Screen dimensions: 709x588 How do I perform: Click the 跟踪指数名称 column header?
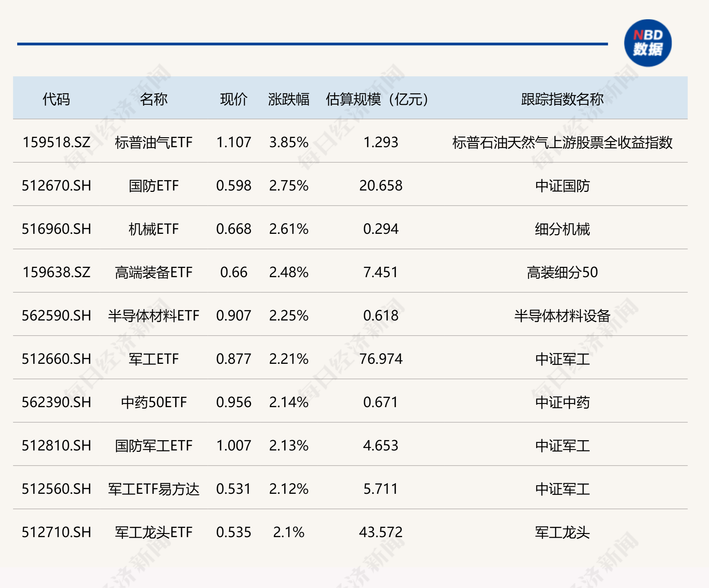point(562,99)
